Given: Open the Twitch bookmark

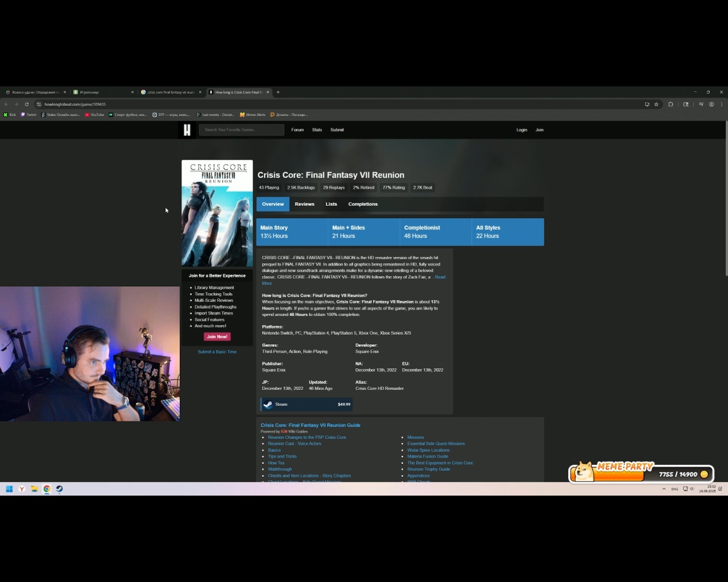Looking at the screenshot, I should (28, 115).
